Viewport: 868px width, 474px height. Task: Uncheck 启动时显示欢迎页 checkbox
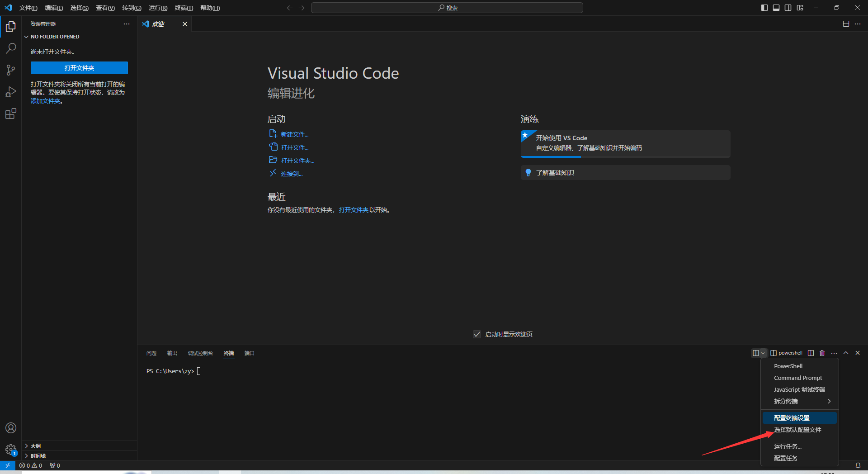[477, 334]
